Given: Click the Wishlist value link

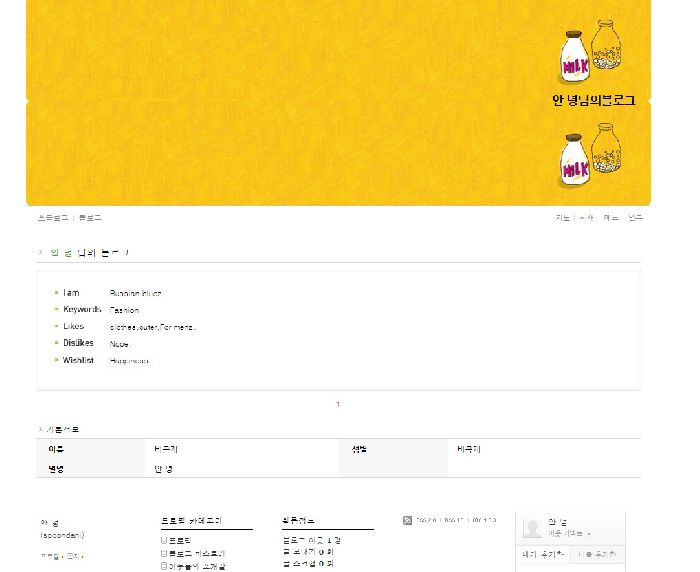Looking at the screenshot, I should 129,361.
